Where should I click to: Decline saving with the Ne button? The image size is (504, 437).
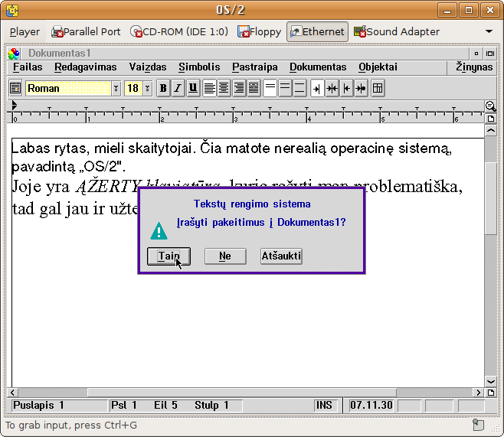[225, 256]
